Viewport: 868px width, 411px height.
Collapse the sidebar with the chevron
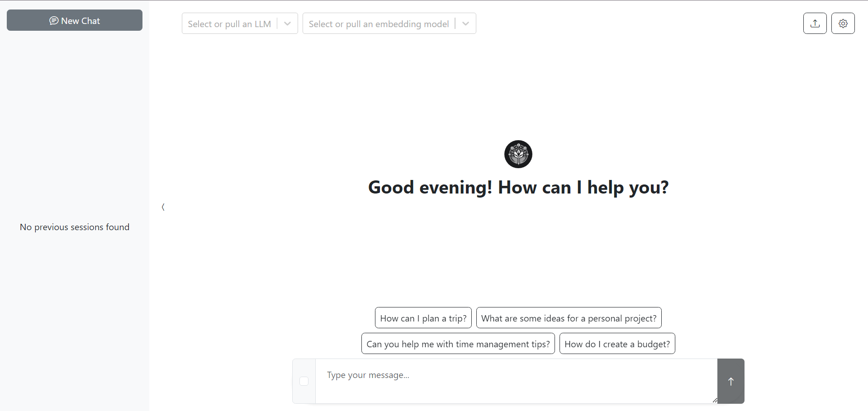pos(163,207)
